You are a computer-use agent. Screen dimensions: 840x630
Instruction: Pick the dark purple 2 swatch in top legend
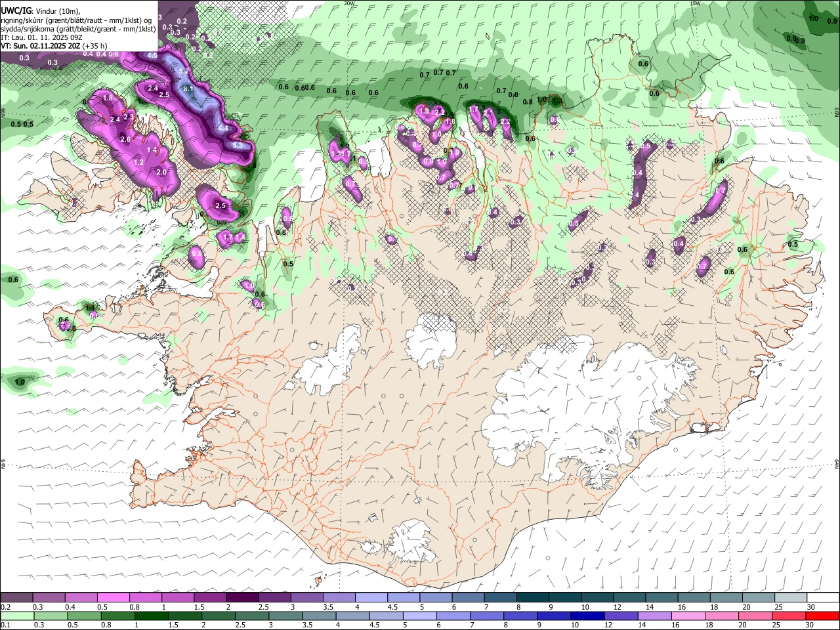pyautogui.click(x=242, y=598)
